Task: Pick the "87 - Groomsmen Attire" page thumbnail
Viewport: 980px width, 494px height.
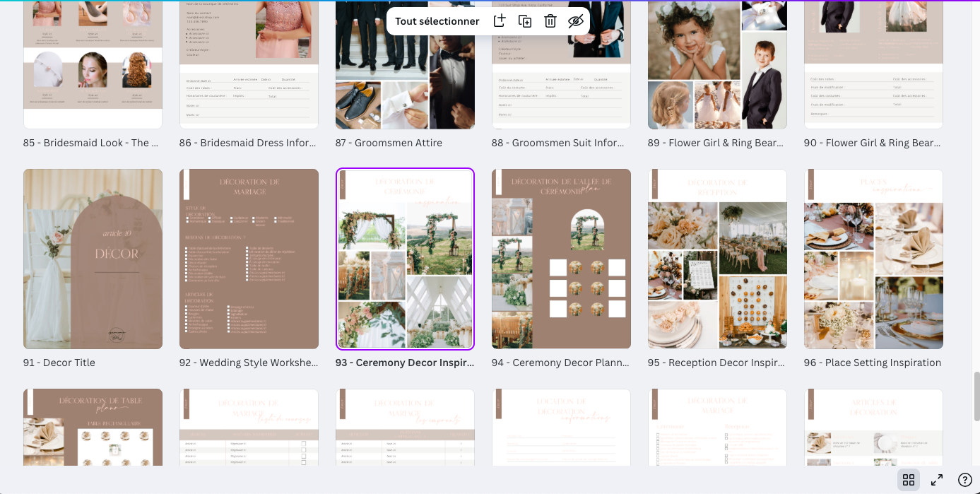Action: point(405,71)
